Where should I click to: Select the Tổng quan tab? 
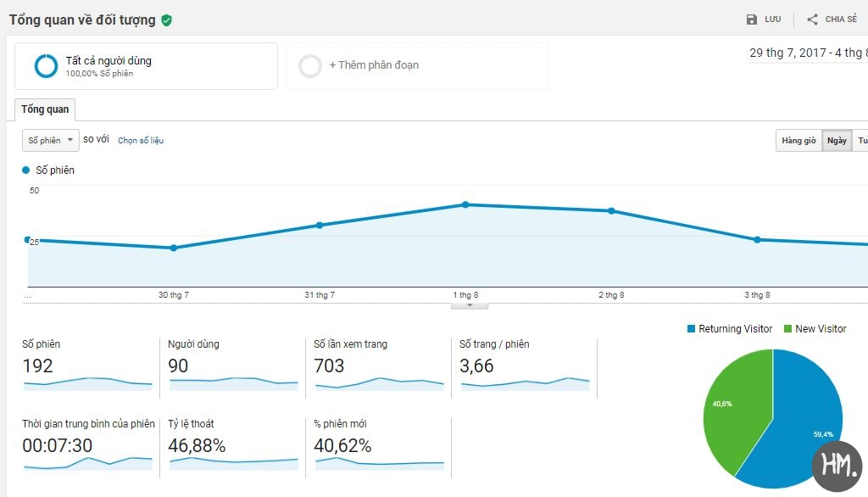(45, 109)
